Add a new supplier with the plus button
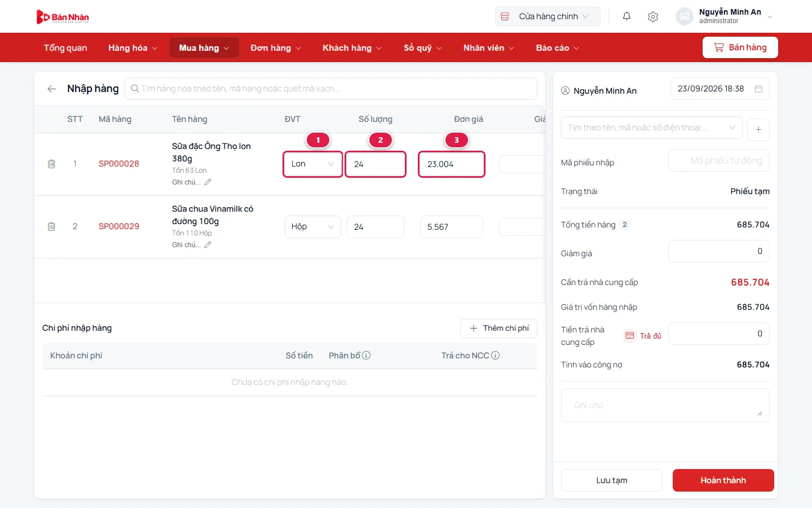812x508 pixels. [758, 129]
